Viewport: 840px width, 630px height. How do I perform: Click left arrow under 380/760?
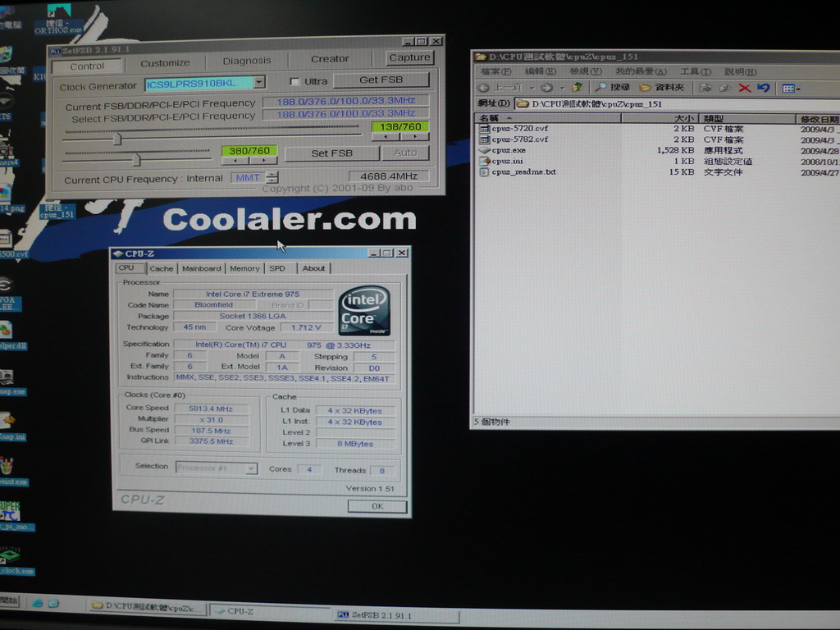pyautogui.click(x=235, y=160)
